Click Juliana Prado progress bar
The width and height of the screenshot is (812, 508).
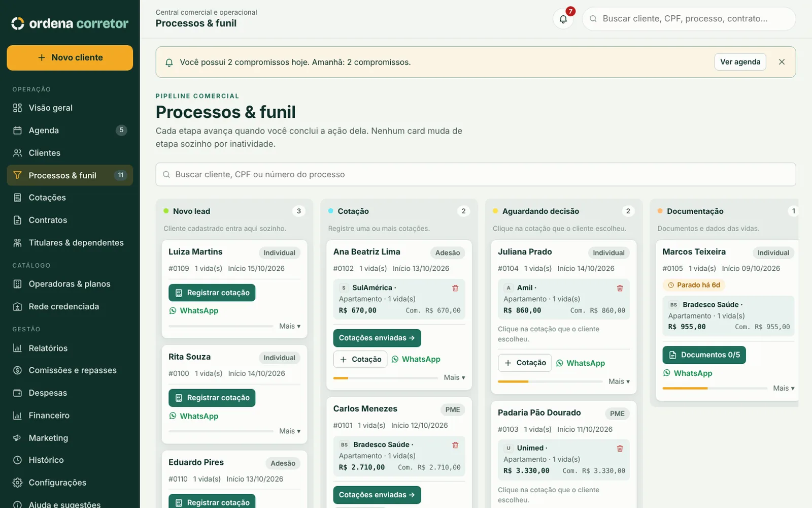tap(550, 382)
